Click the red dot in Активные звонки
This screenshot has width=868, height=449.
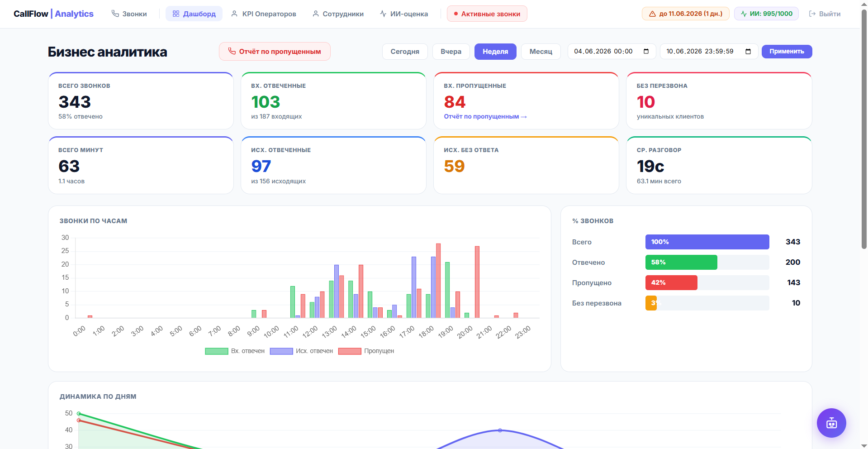pos(456,14)
